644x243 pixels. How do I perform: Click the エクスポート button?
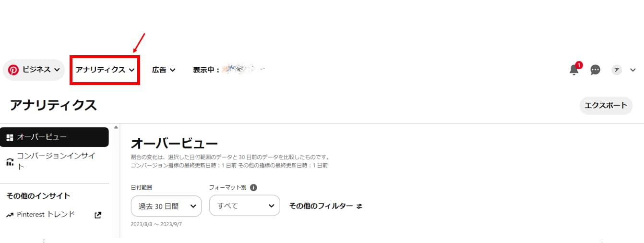tap(606, 106)
